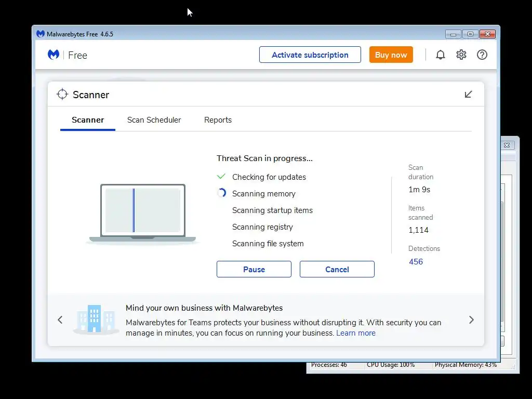
Task: Show the previous promotional message
Action: point(60,320)
